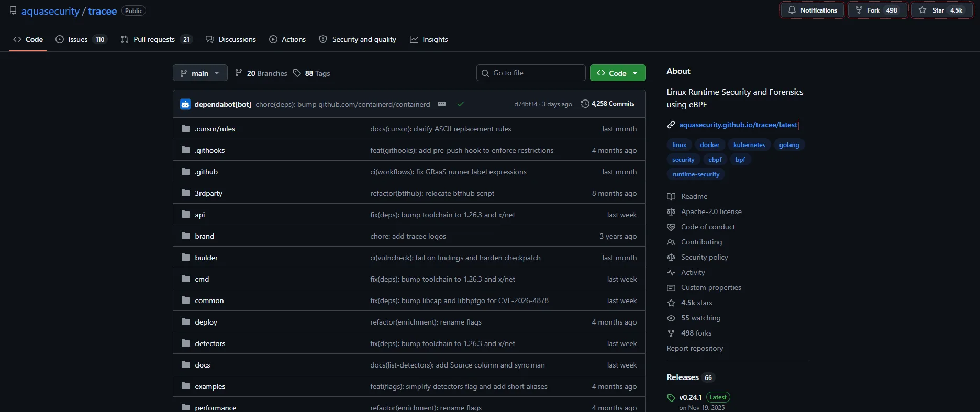
Task: Star the tracee repository
Action: (942, 10)
